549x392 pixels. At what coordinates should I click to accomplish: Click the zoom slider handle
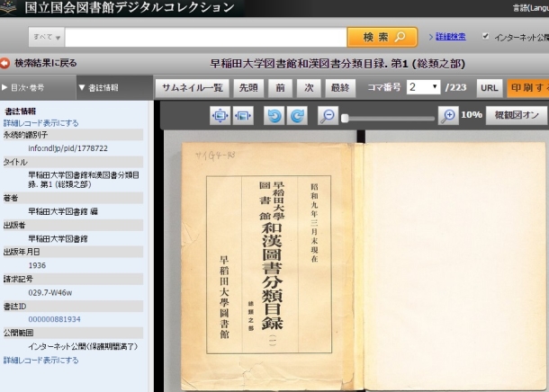coord(345,118)
